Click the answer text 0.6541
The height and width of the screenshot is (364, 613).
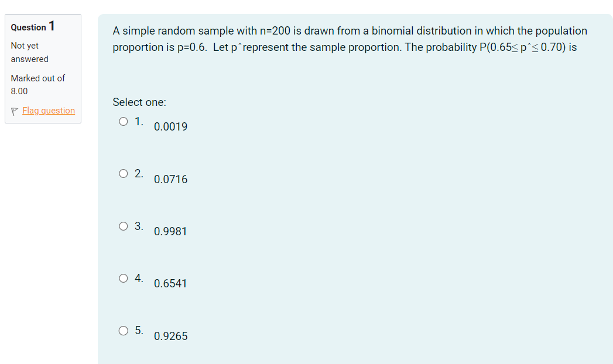[170, 283]
